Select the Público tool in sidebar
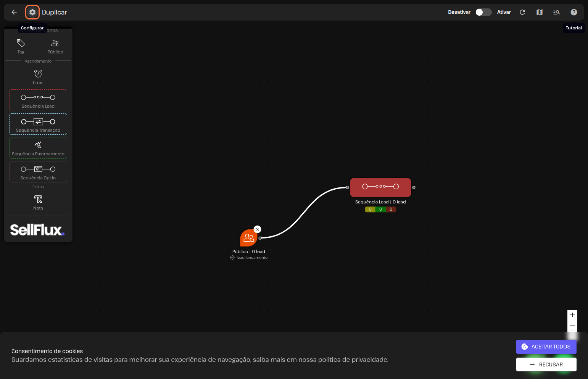588x379 pixels. point(55,46)
